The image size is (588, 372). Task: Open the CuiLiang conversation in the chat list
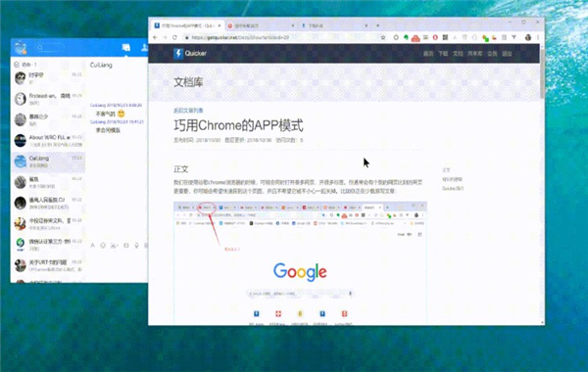point(48,162)
